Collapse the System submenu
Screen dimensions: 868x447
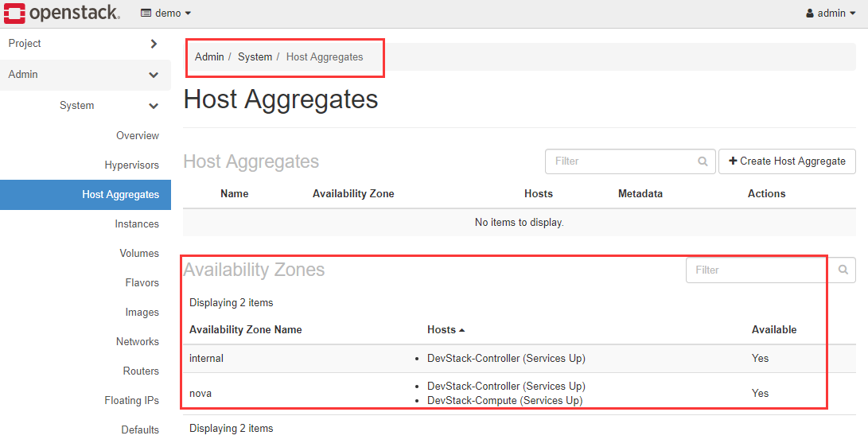109,106
